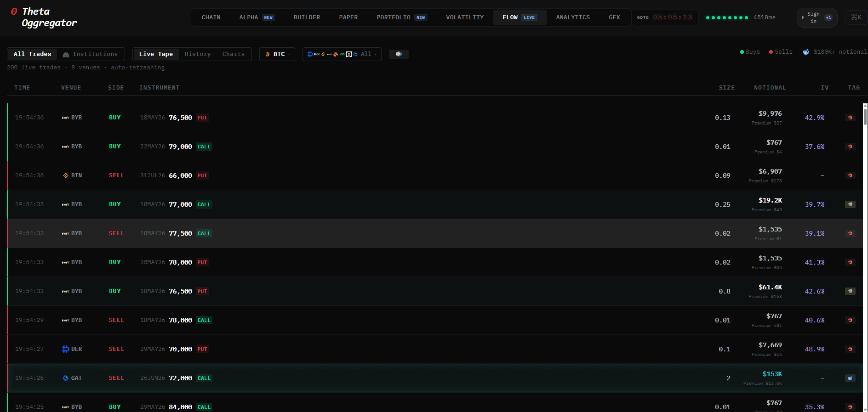Switch to the Institutions filter

pyautogui.click(x=91, y=54)
